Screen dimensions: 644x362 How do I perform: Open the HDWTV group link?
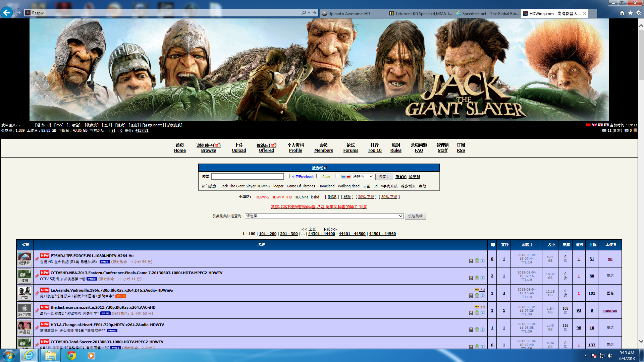pos(278,197)
